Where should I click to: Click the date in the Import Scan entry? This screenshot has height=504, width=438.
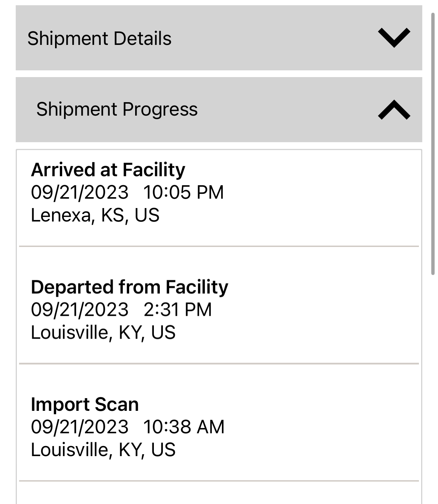[79, 427]
